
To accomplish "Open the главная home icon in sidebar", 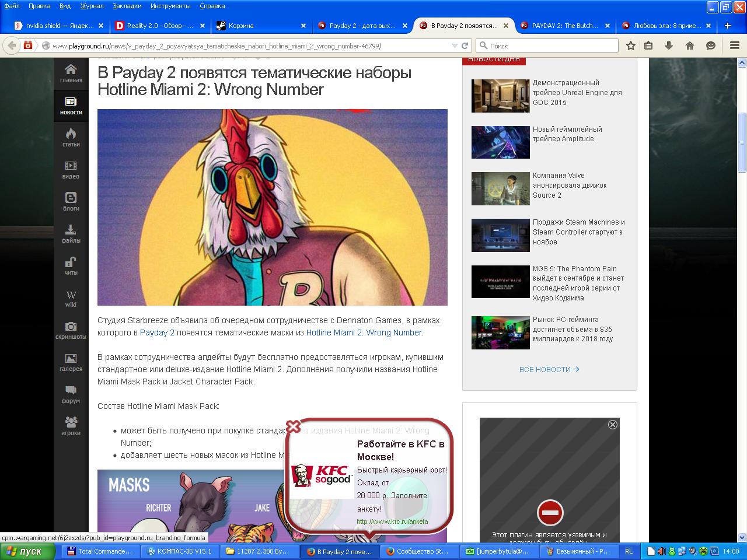I will point(71,73).
